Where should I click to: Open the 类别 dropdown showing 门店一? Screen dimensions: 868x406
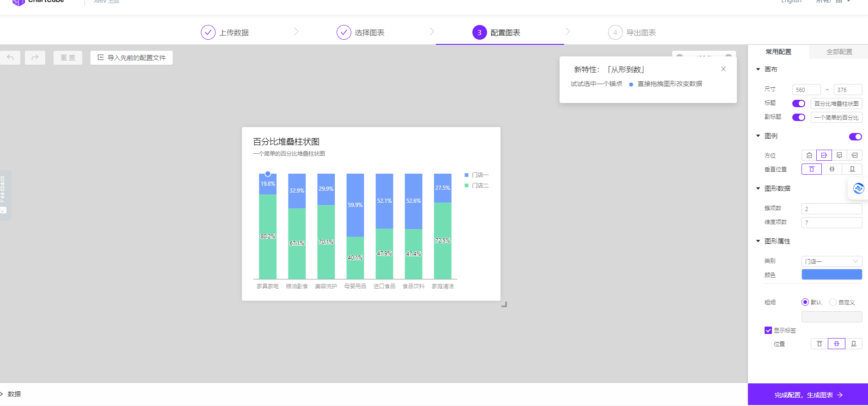pyautogui.click(x=832, y=262)
